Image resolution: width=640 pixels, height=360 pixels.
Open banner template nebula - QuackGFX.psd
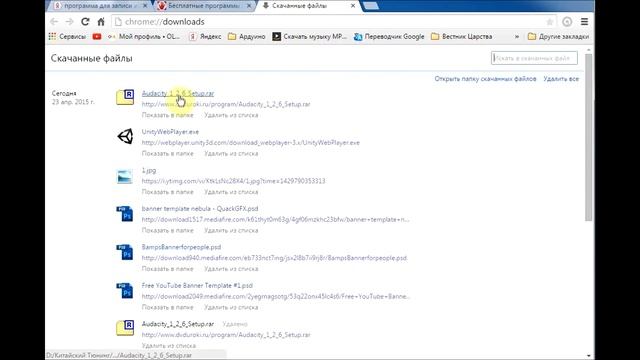point(200,209)
